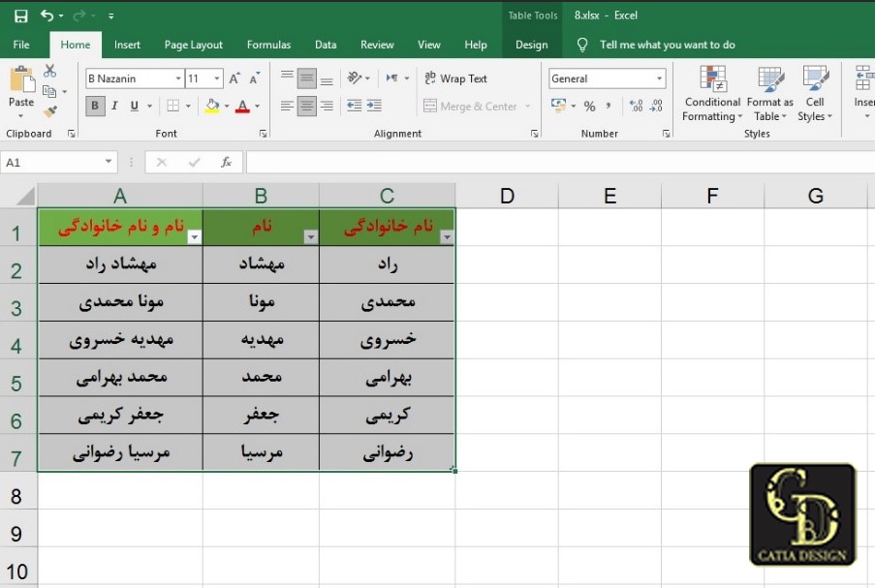Click the Fill Color paint bucket icon

coord(212,106)
